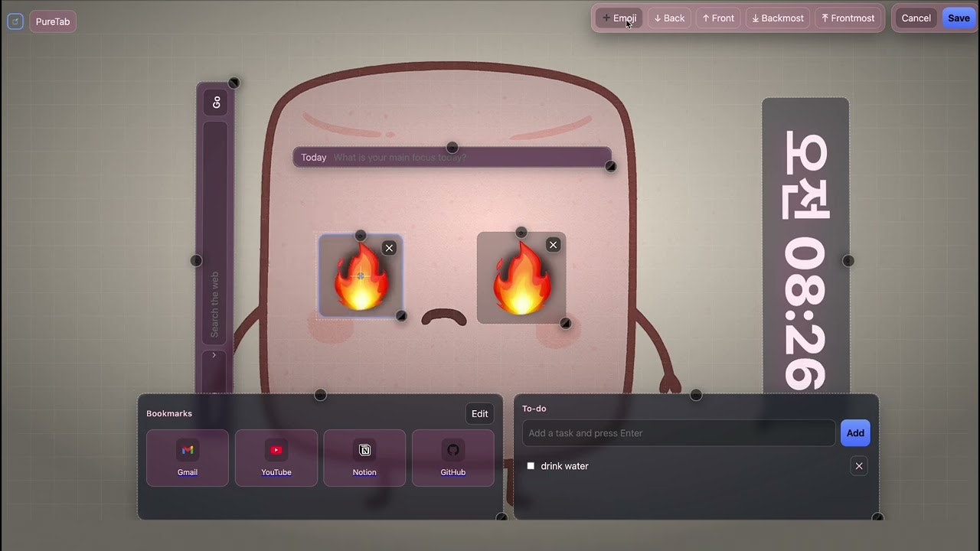
Task: Select the clock widget showing 08:26
Action: (x=805, y=246)
